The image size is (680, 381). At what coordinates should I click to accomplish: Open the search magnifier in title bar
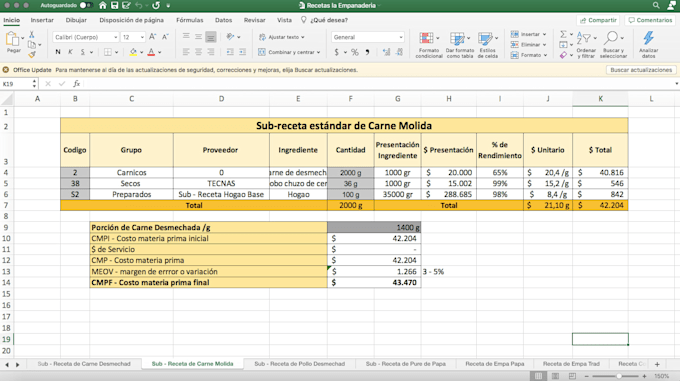coord(656,5)
